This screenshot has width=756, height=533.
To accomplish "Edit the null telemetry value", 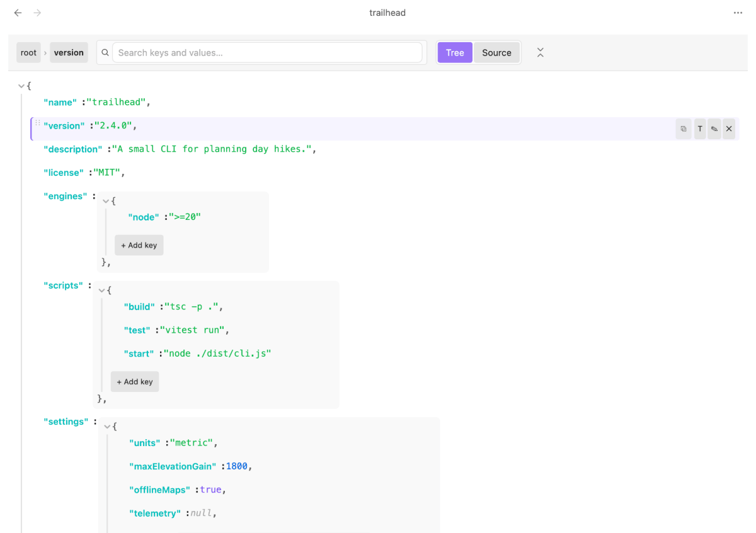I will click(x=200, y=513).
